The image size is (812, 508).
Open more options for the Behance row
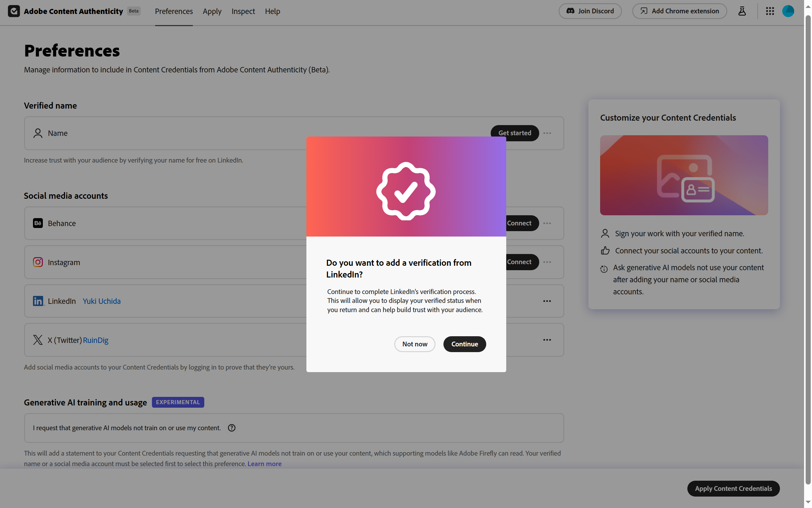pos(547,223)
